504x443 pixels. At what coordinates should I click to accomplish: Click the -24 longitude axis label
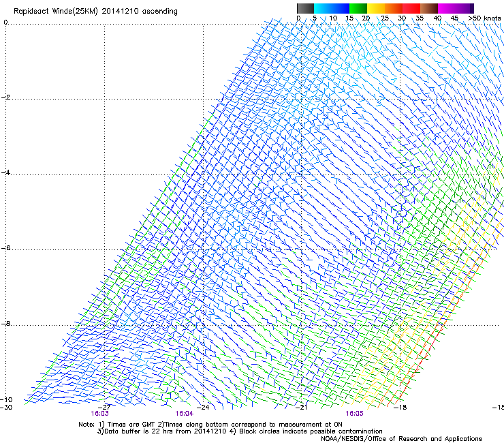(x=203, y=407)
